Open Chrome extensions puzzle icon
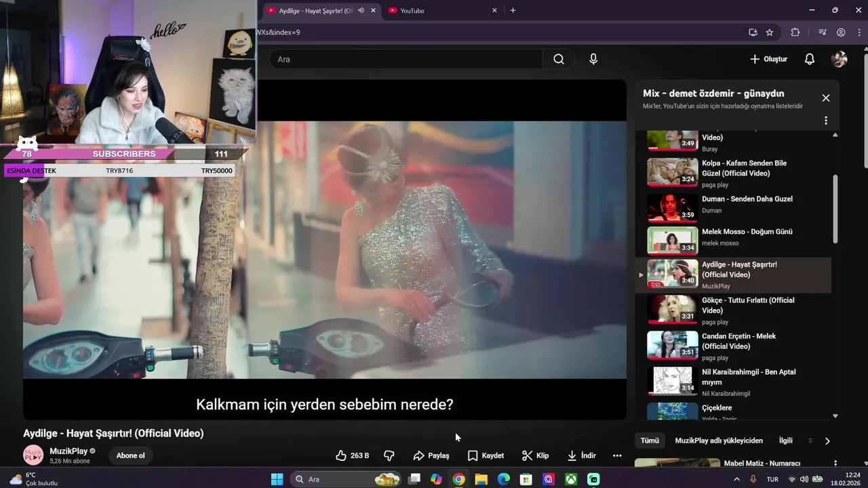Screen dimensions: 868x488 [795, 32]
